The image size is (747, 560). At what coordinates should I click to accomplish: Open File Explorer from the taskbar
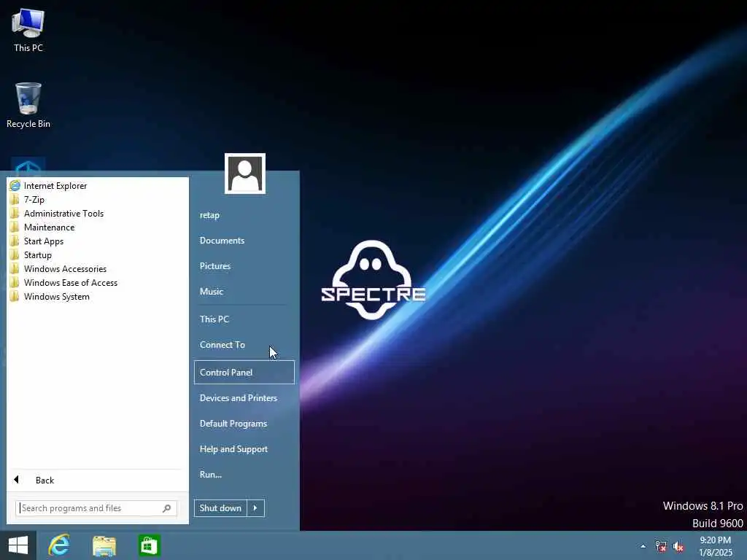(104, 545)
